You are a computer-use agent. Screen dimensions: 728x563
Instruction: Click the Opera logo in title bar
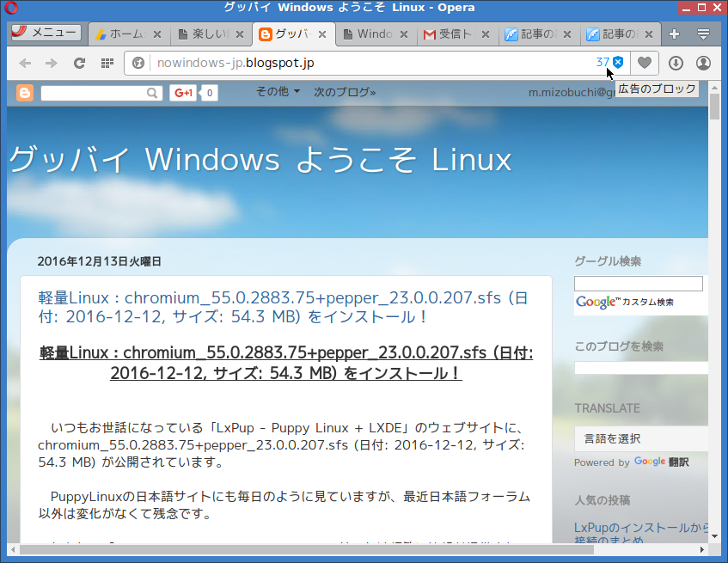click(x=11, y=8)
